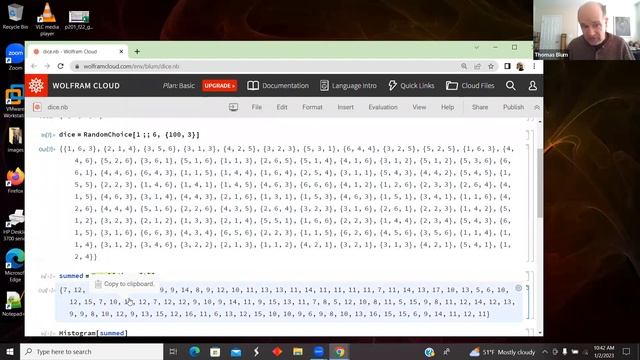Click the presentation mode icon left of File
Screen dimensions: 640x360
tap(233, 107)
